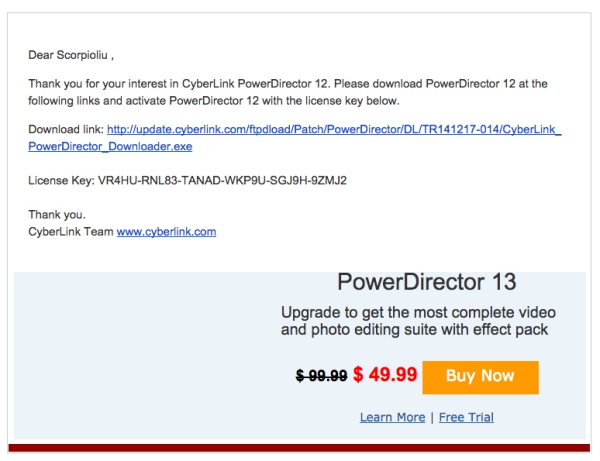This screenshot has width=600, height=461.
Task: Click the license key code text
Action: tap(222, 181)
